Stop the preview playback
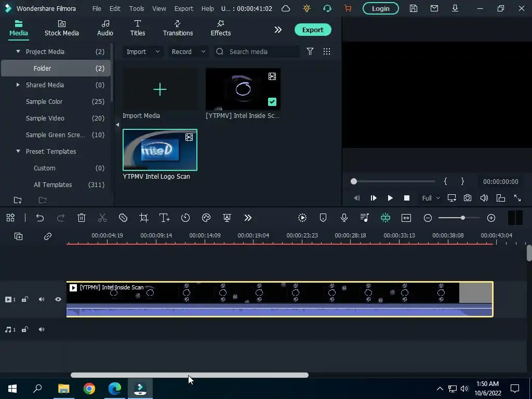 (406, 198)
